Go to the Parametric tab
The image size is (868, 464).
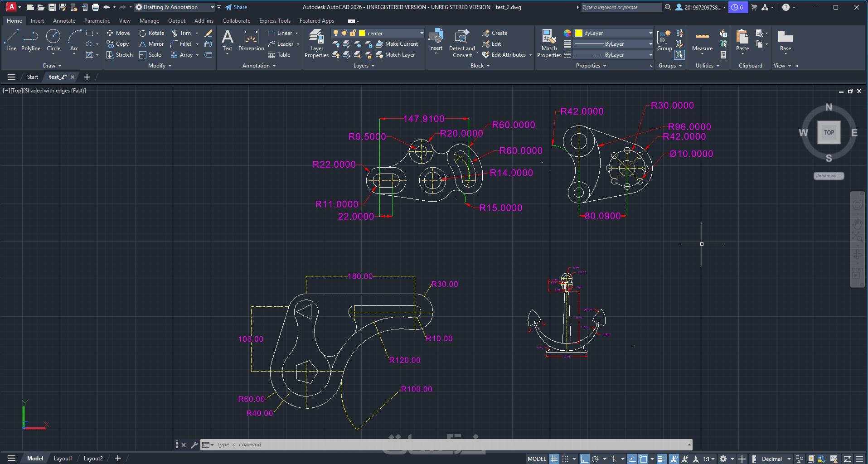(x=97, y=21)
